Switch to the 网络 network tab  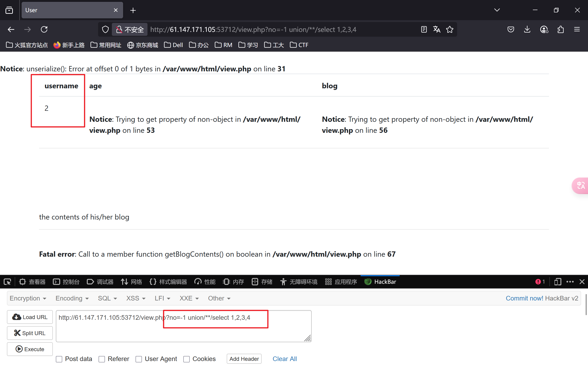(131, 282)
